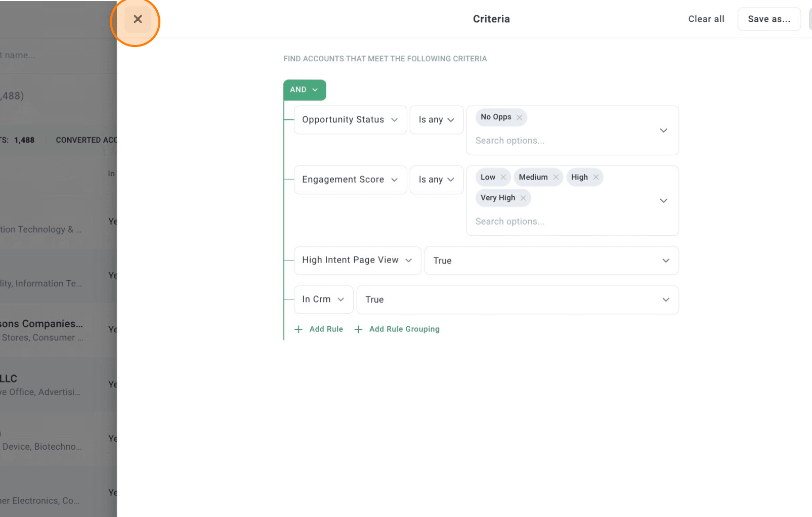
Task: Close the Criteria panel with the X
Action: [138, 19]
